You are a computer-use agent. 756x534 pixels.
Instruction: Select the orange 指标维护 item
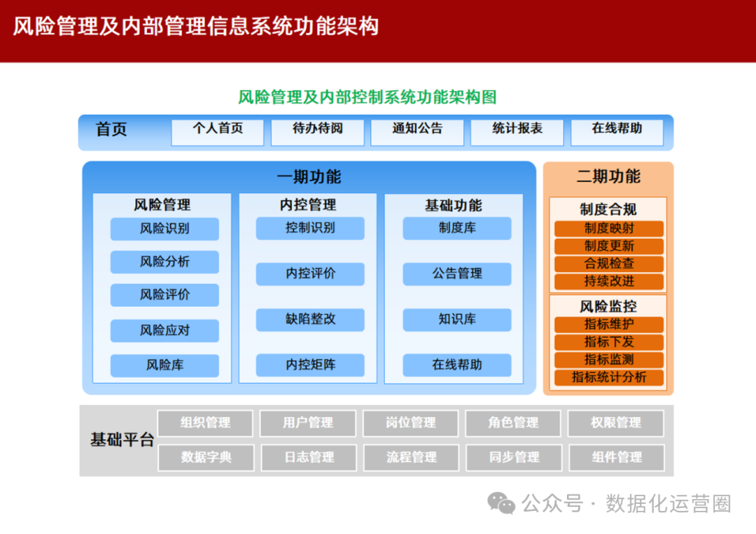(x=609, y=324)
